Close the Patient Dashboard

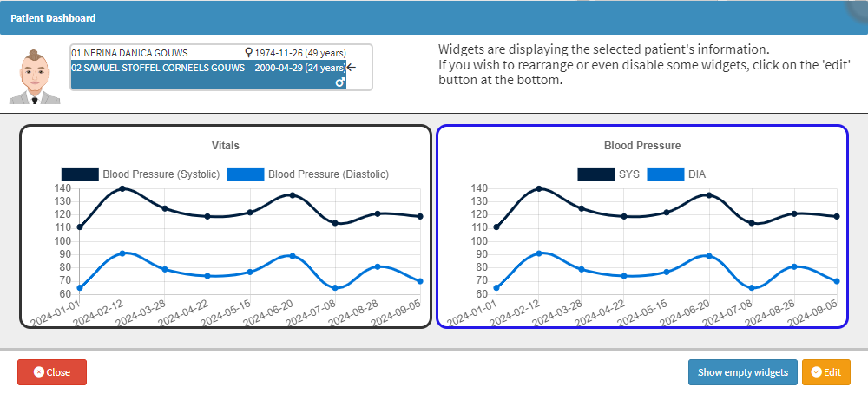coord(52,372)
